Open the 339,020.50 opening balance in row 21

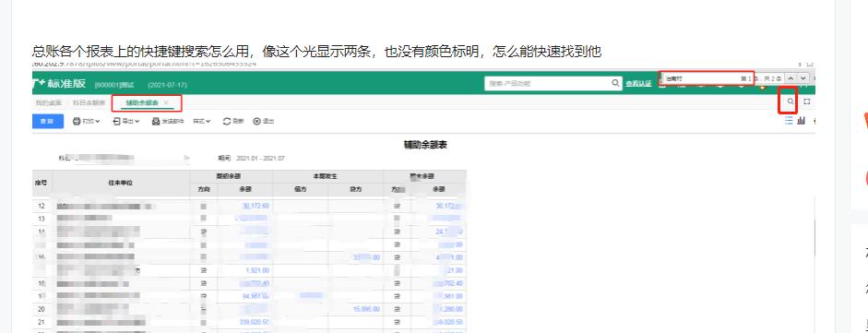pos(255,322)
